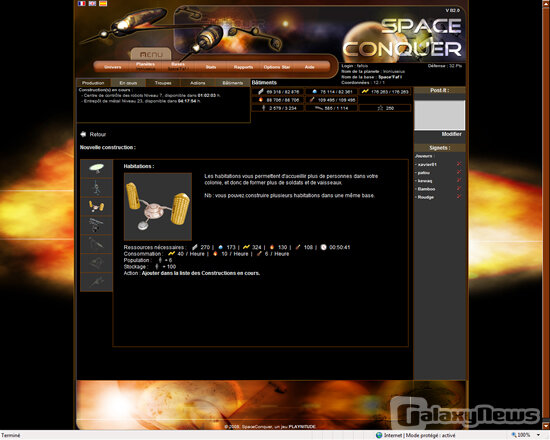Open the browser zoom 100% dropdown
The height and width of the screenshot is (440, 550).
tap(538, 435)
